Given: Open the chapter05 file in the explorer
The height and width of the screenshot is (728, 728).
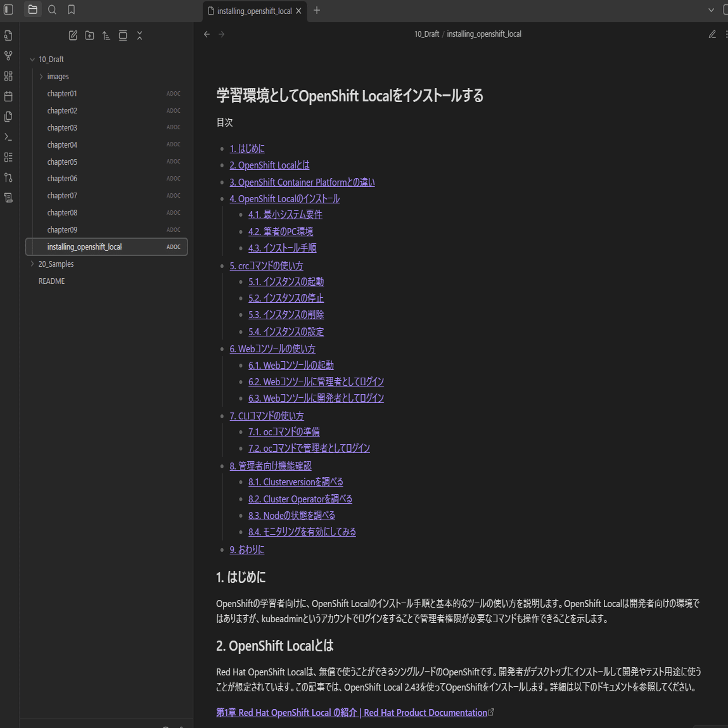Looking at the screenshot, I should (x=62, y=161).
